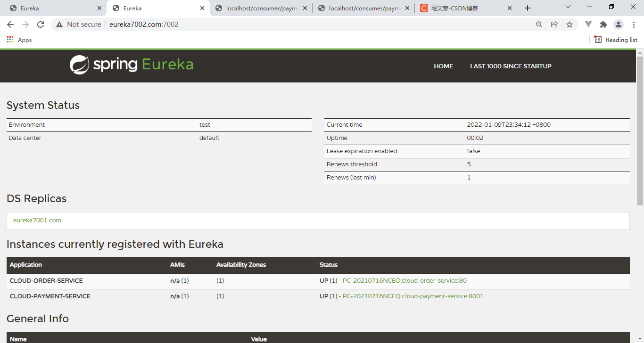Close the CSDN blog tab

click(x=510, y=8)
